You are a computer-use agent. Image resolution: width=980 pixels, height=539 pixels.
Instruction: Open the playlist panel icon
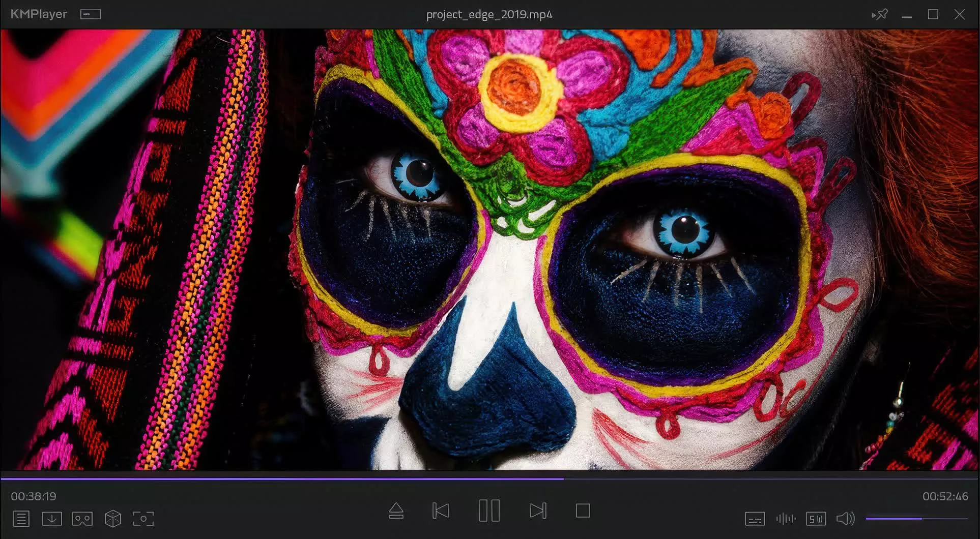click(x=21, y=519)
